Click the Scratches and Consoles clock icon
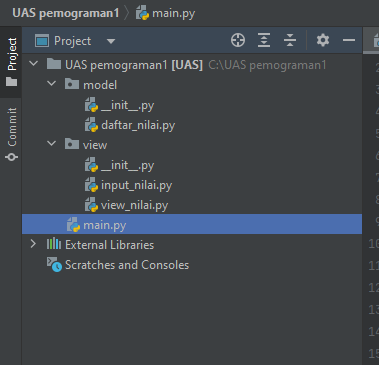Image resolution: width=379 pixels, height=365 pixels. pyautogui.click(x=54, y=264)
